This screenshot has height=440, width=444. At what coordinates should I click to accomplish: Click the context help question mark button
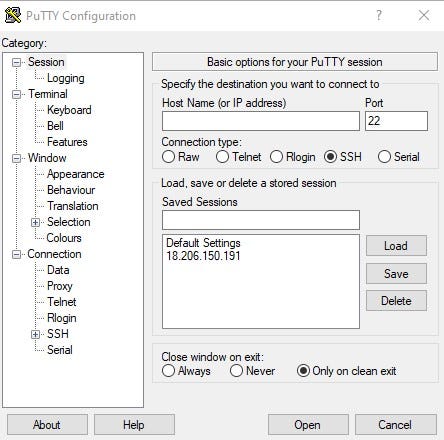click(379, 15)
